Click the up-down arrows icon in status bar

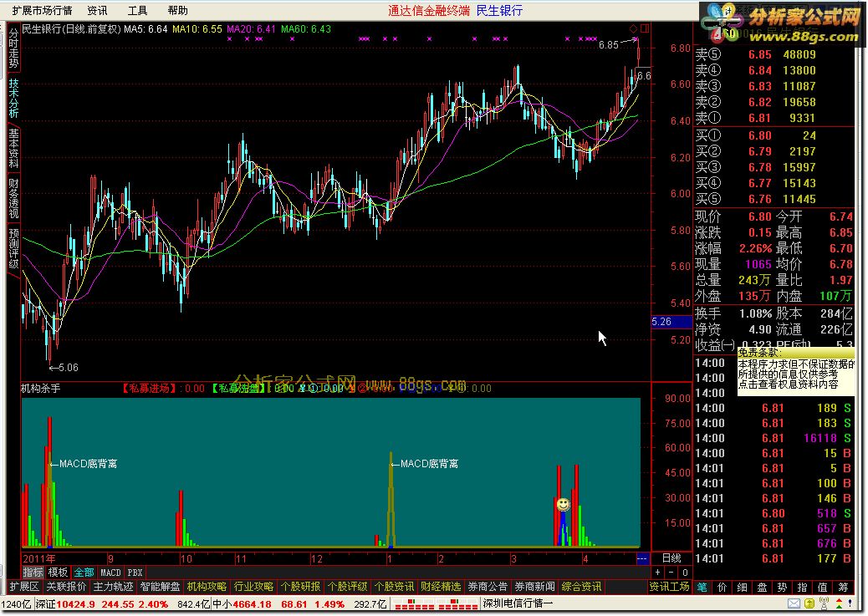pyautogui.click(x=839, y=603)
